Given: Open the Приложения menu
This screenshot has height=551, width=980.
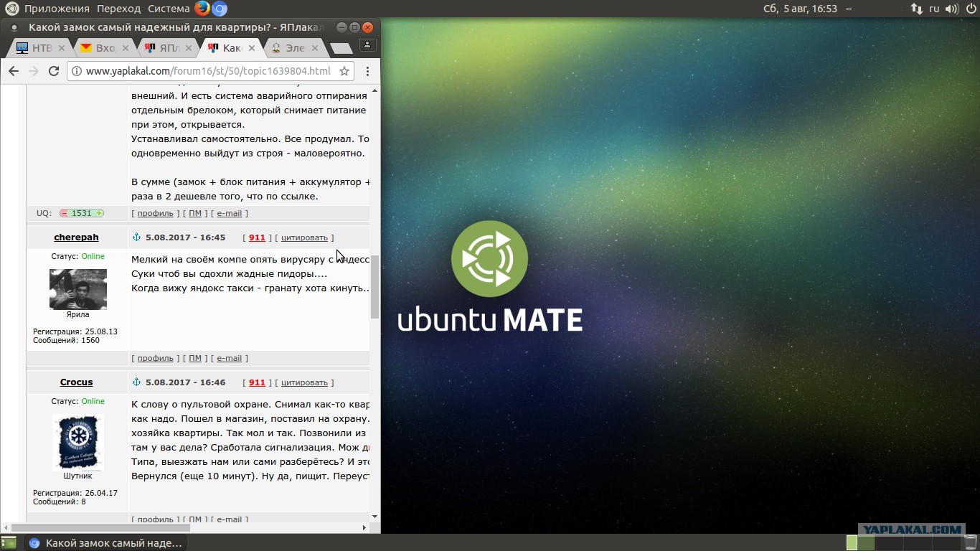Looking at the screenshot, I should 57,9.
